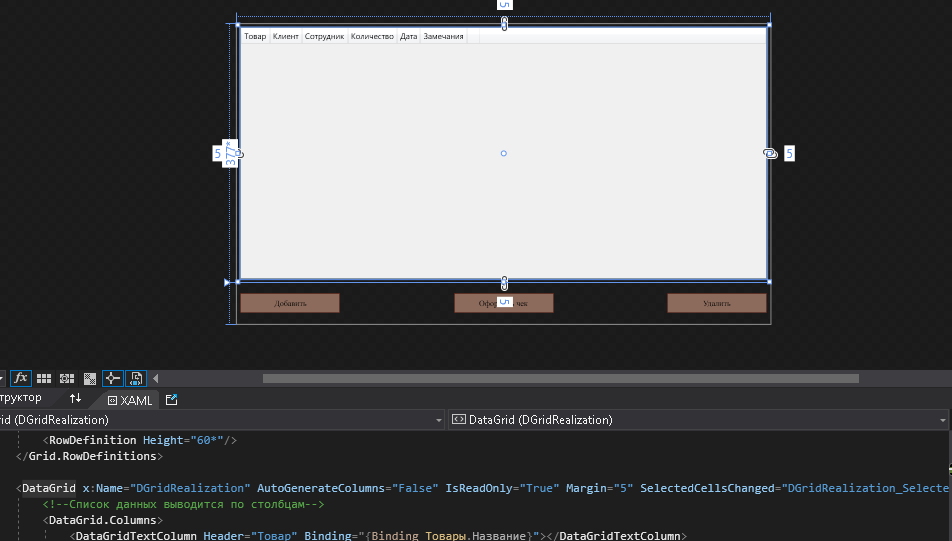The width and height of the screenshot is (952, 541).
Task: Click the left margin chain-link anchor
Action: (x=239, y=154)
